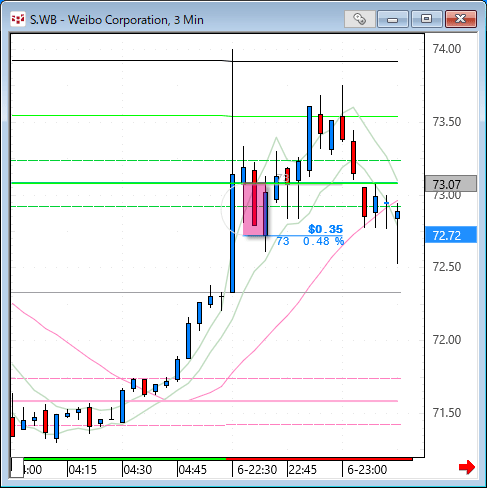Click the 04:15 time axis label

(82, 470)
